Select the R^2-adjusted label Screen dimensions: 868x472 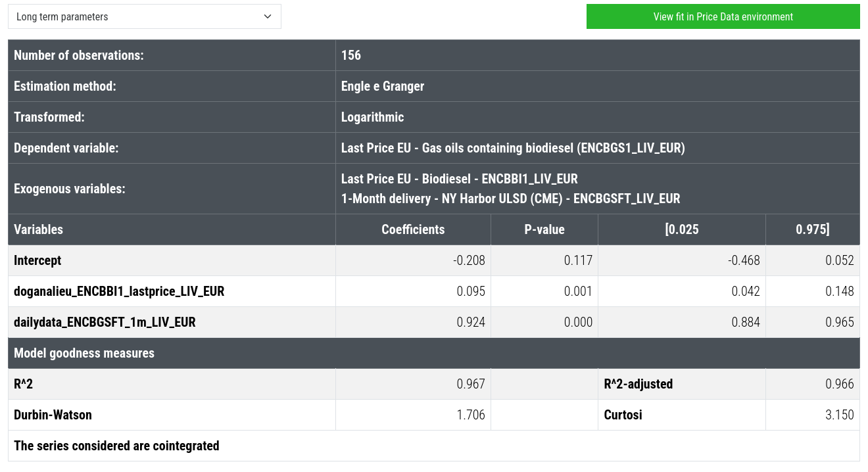point(639,384)
